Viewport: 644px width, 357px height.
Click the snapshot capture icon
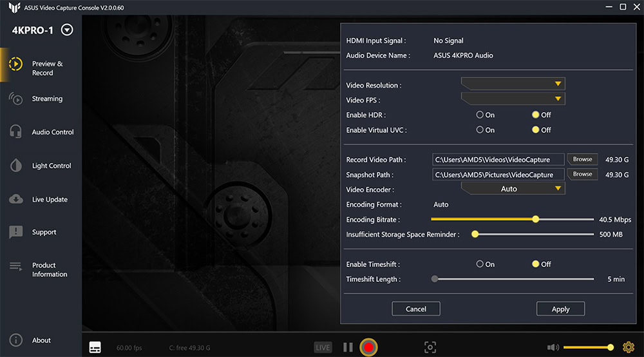pos(430,347)
